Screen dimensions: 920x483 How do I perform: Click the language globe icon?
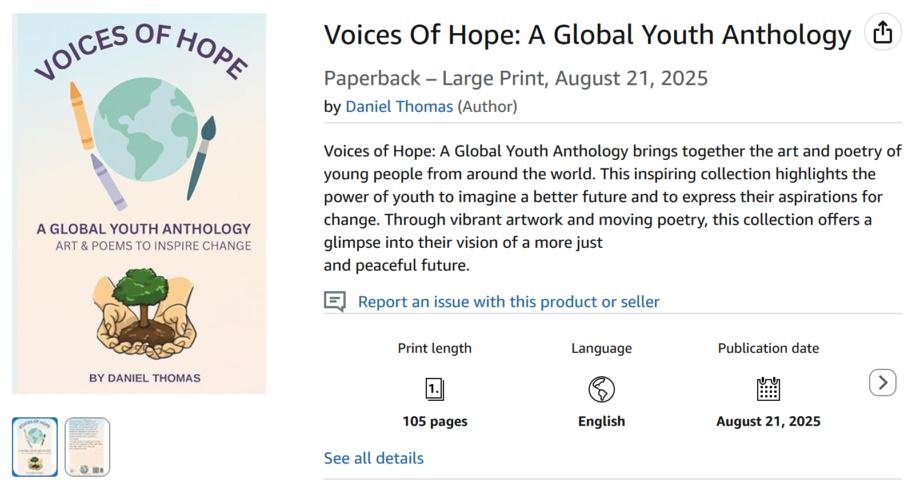601,389
